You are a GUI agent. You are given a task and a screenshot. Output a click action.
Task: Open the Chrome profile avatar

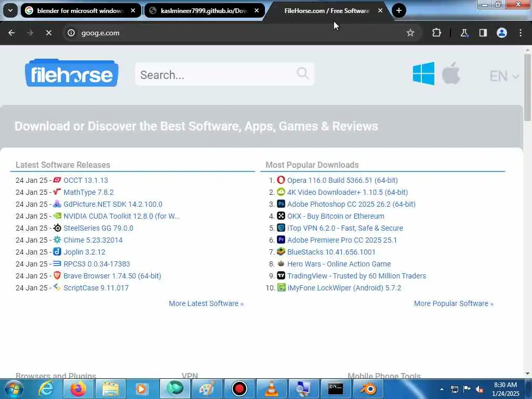502,33
